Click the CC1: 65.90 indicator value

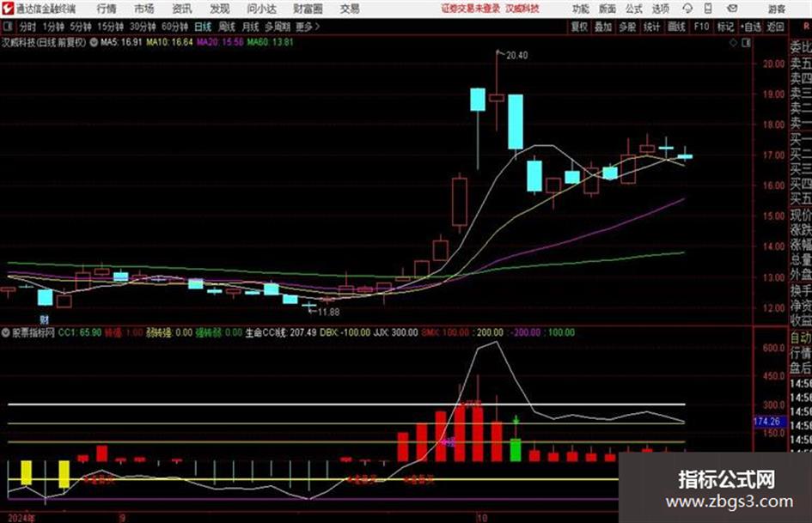point(80,332)
